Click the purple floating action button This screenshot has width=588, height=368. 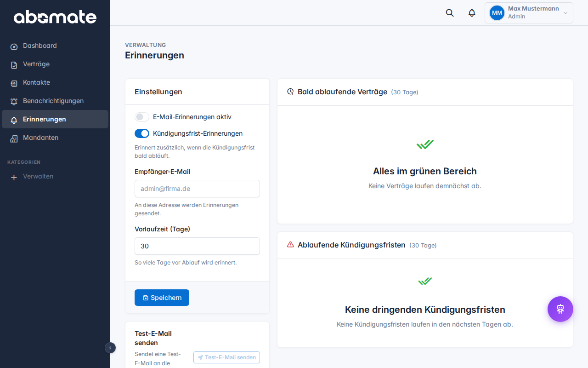point(560,309)
